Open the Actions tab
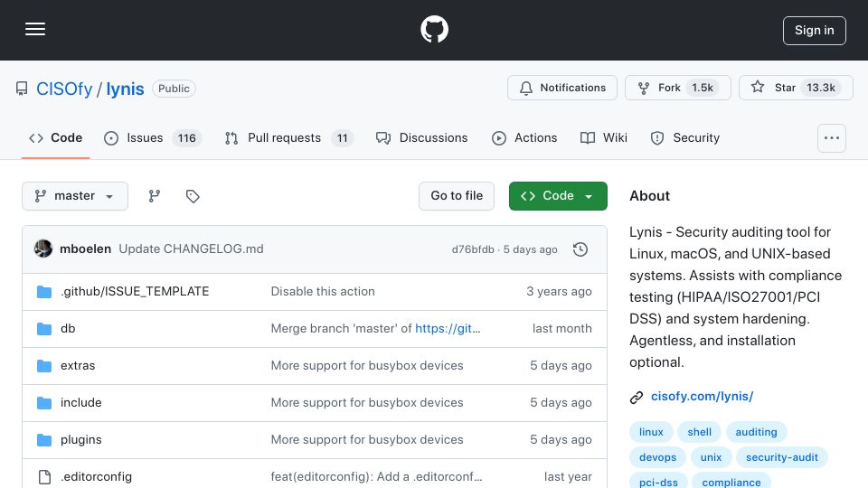This screenshot has width=868, height=488. tap(524, 137)
